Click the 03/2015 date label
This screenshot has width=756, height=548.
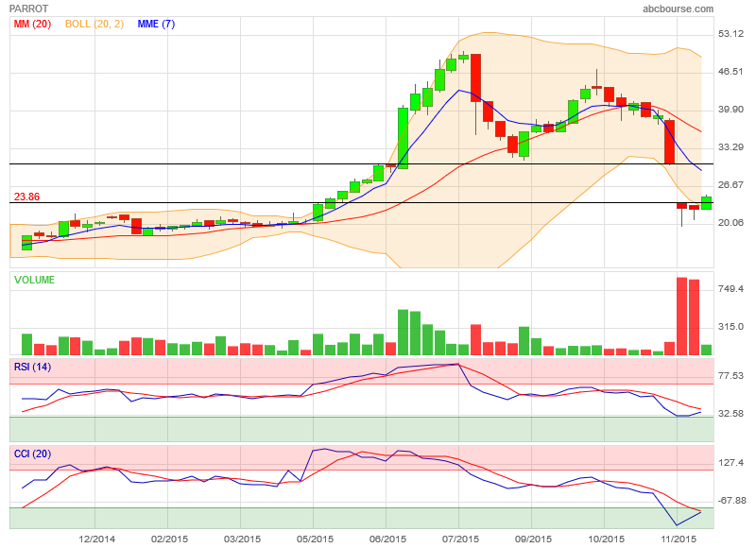click(242, 539)
